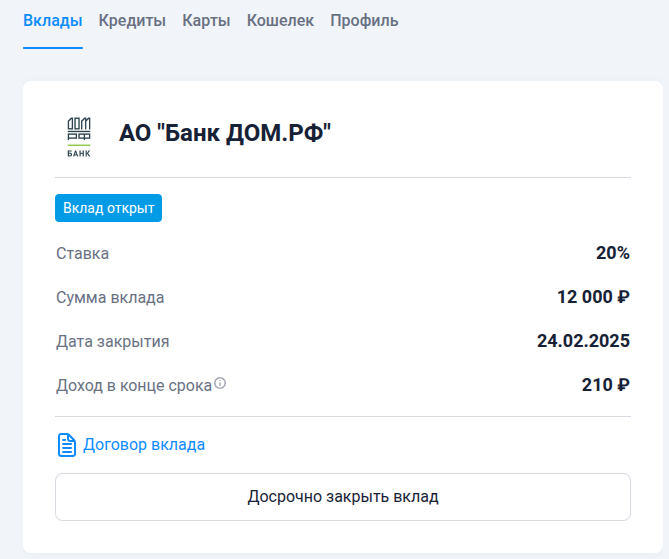Click the 210 ₽ income value
The height and width of the screenshot is (559, 669).
(605, 385)
